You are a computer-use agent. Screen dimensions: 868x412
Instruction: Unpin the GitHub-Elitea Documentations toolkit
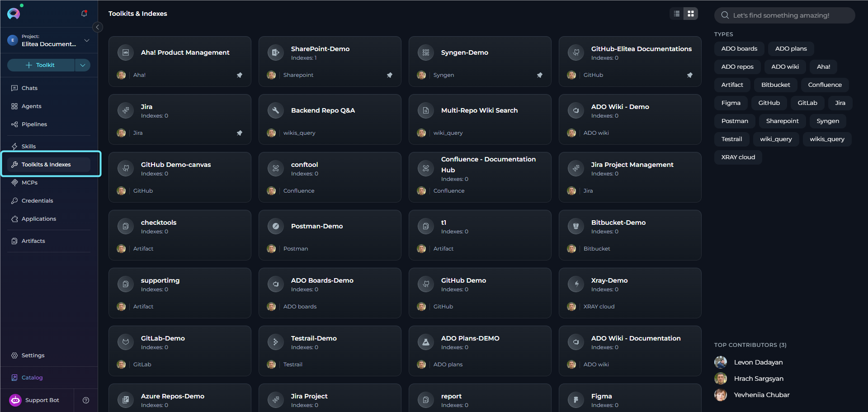pos(690,75)
